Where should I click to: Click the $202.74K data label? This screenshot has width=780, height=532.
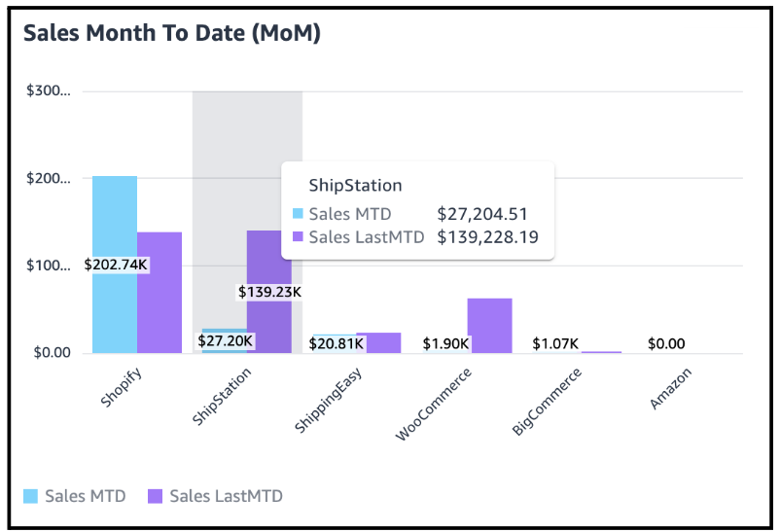point(116,265)
